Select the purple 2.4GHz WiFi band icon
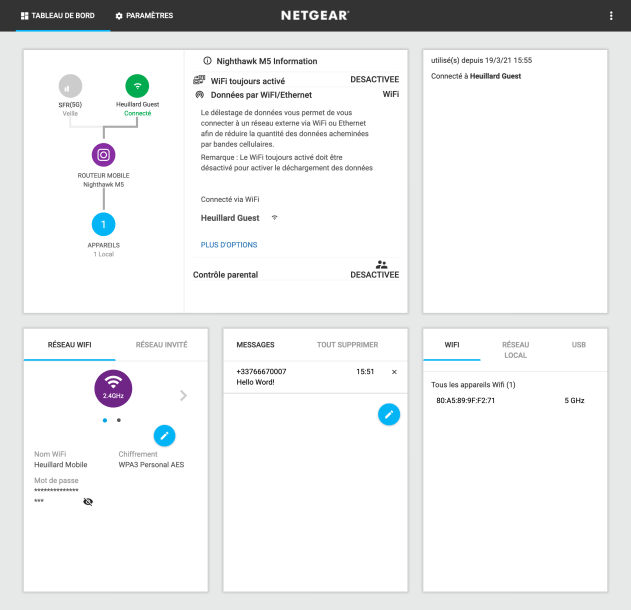This screenshot has height=610, width=631. click(113, 389)
